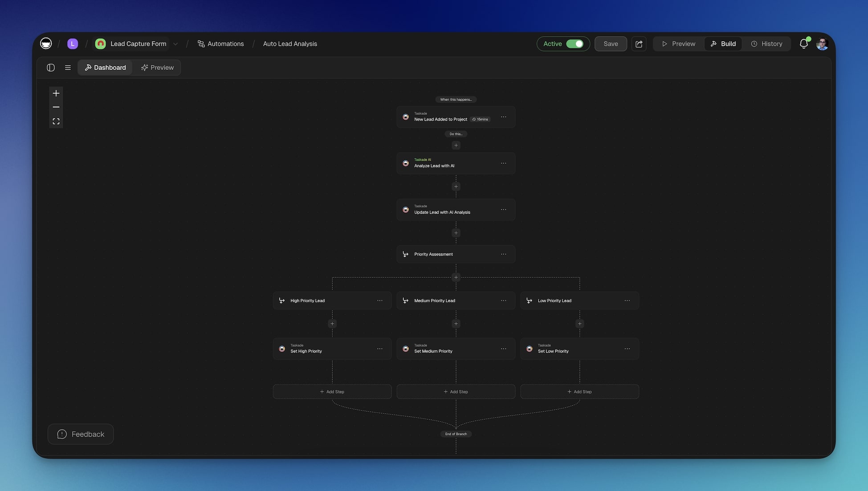Viewport: 868px width, 491px height.
Task: Open the Automations section icon in breadcrumb
Action: (200, 44)
